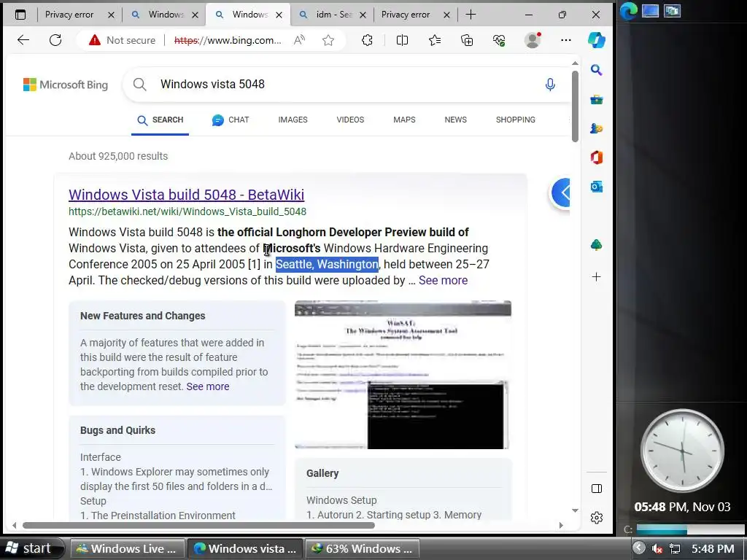Switch to the IMAGES tab

293,120
